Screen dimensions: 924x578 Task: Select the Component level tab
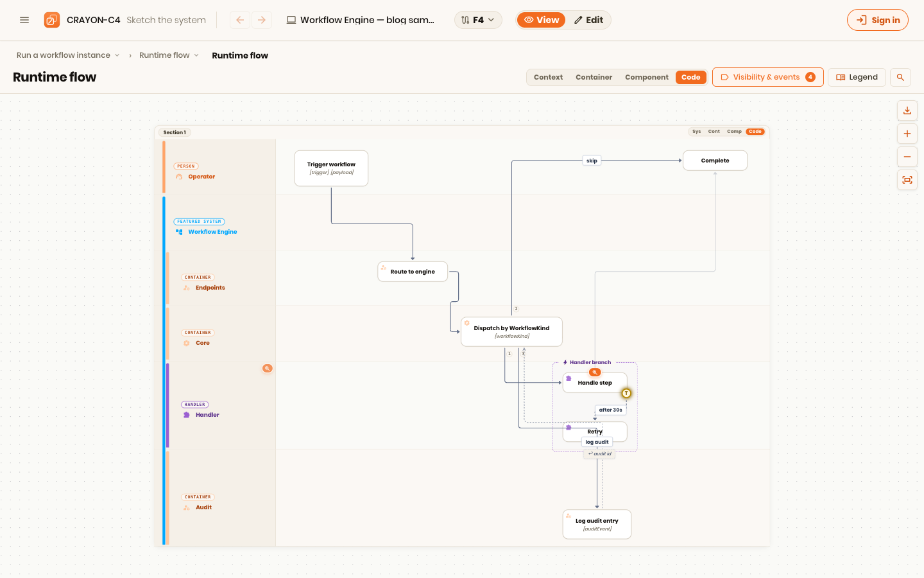click(x=647, y=77)
